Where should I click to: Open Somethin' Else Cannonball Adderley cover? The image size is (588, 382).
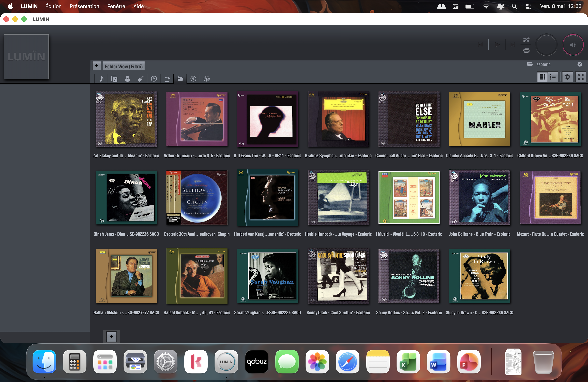click(x=409, y=119)
